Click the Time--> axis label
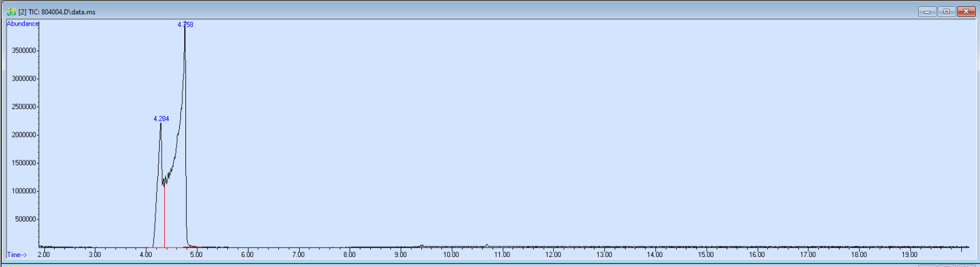 [x=17, y=255]
